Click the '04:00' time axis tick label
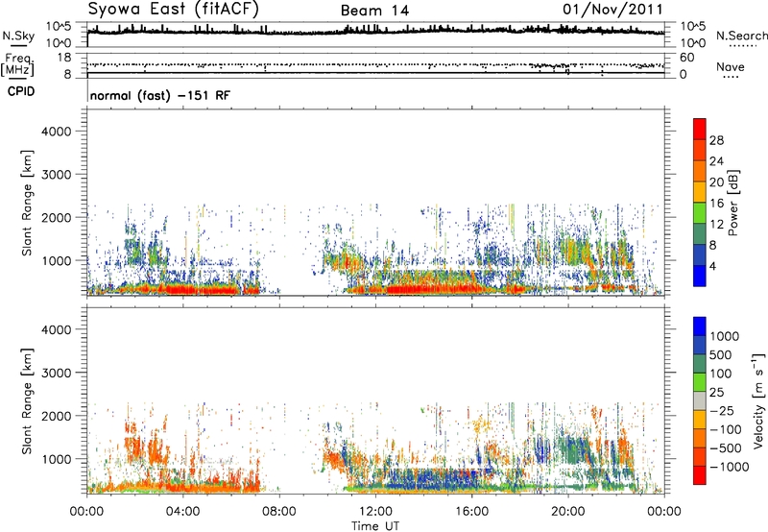Screen dimensions: 768x532 182,512
